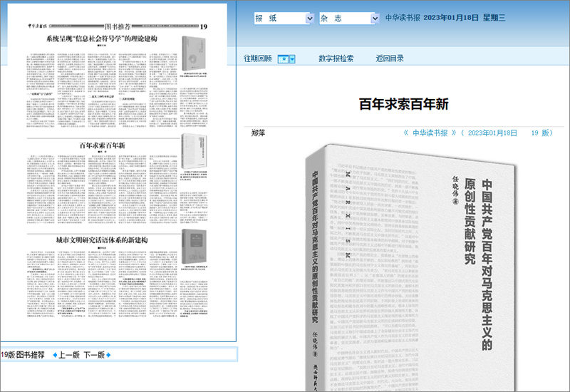Open the calendar icon next to 往期回顾
This screenshot has height=392, width=570.
(283, 59)
